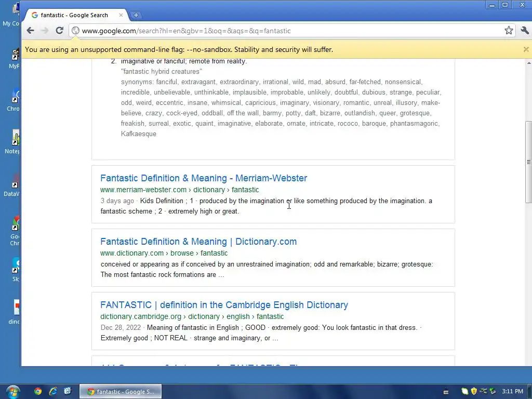This screenshot has height=399, width=532.
Task: Open a new tab with the plus button
Action: 136,15
